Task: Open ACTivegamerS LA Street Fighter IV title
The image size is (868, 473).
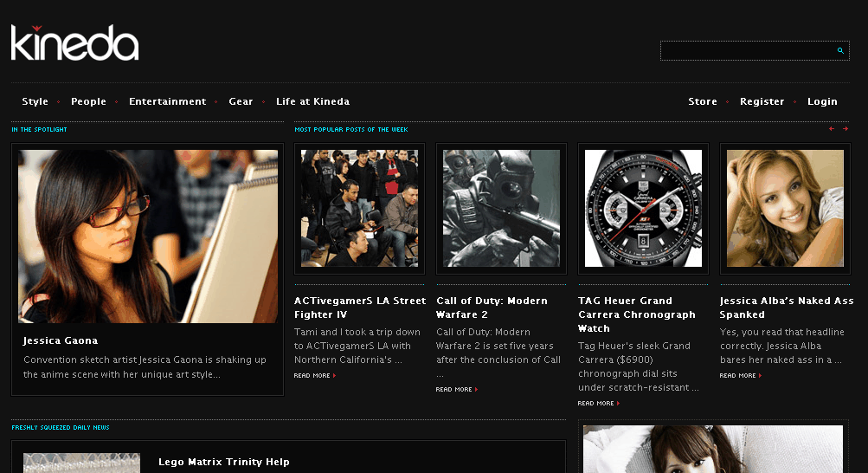Action: 360,308
